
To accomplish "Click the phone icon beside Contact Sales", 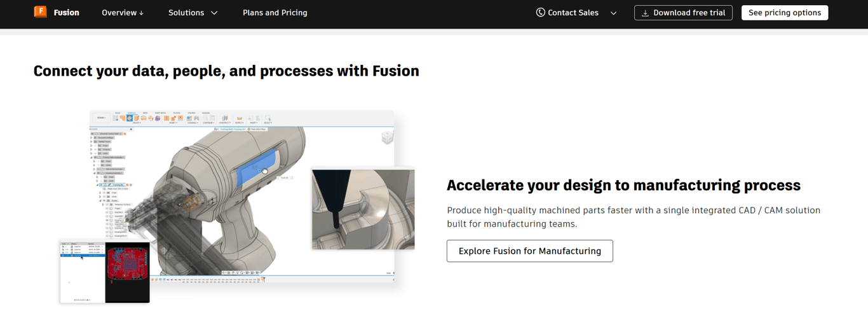I will pyautogui.click(x=540, y=12).
